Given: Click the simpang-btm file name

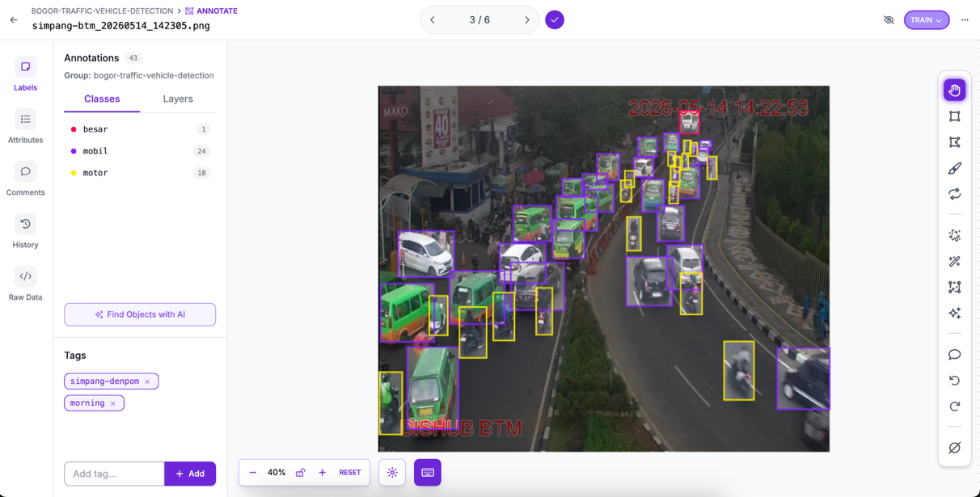Looking at the screenshot, I should (121, 26).
